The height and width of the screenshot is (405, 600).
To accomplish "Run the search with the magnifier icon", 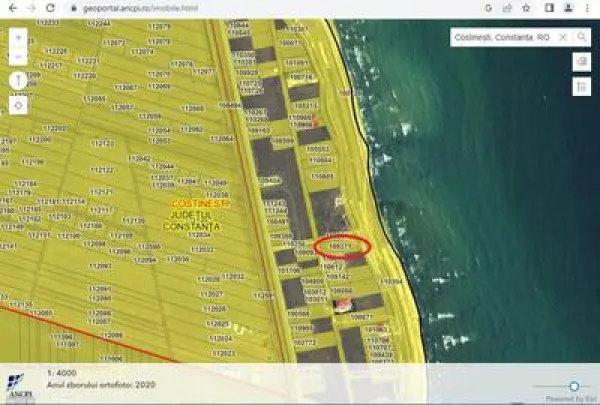I will pos(582,37).
